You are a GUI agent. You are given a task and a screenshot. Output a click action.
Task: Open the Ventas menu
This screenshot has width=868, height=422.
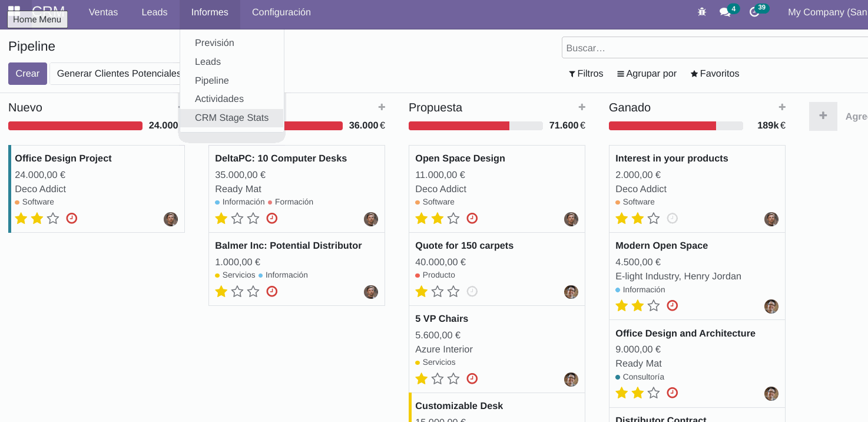[103, 12]
